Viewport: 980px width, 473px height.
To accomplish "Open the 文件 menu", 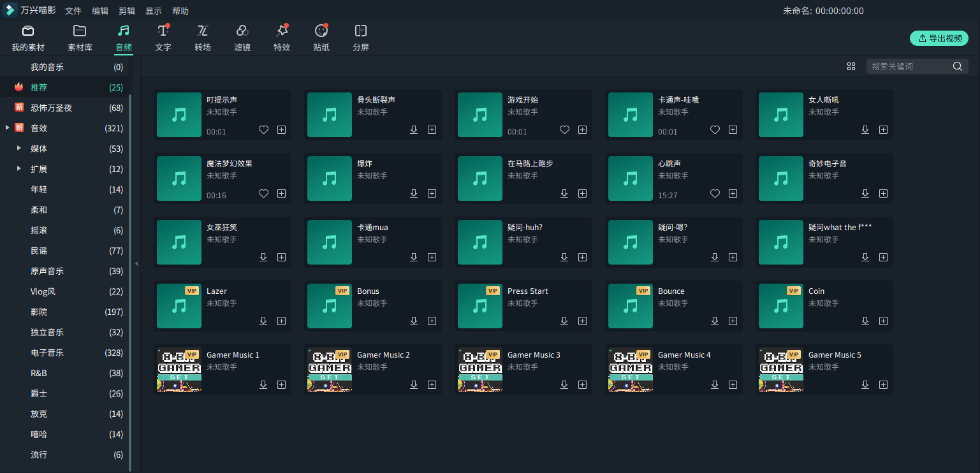I will coord(73,10).
